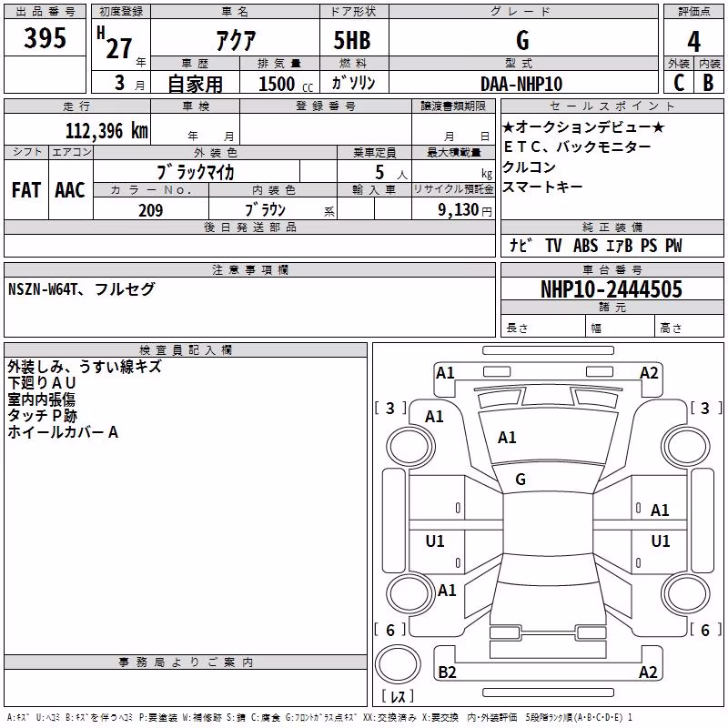This screenshot has width=728, height=728.
Task: Click inspector note 下廻りAU
Action: pyautogui.click(x=41, y=382)
